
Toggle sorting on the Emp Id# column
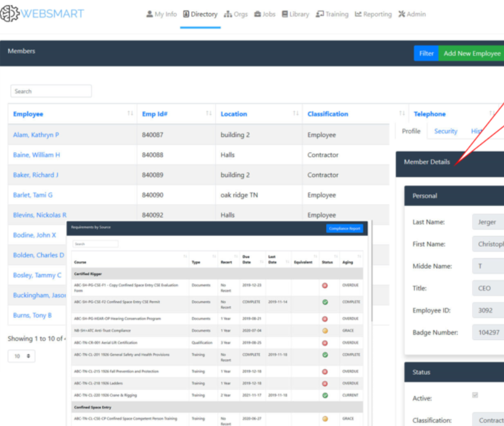[208, 114]
